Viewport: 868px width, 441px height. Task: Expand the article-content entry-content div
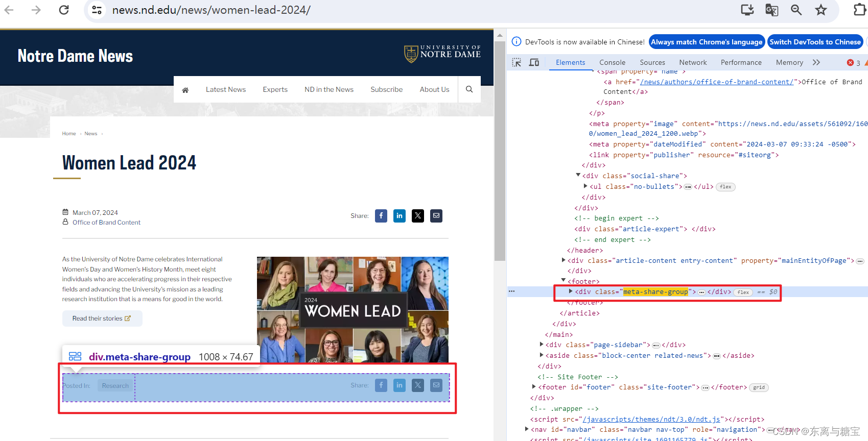(564, 260)
